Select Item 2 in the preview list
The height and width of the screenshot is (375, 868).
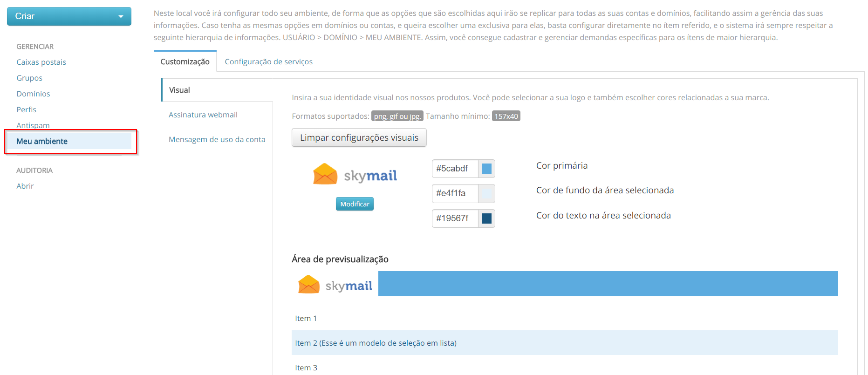376,343
